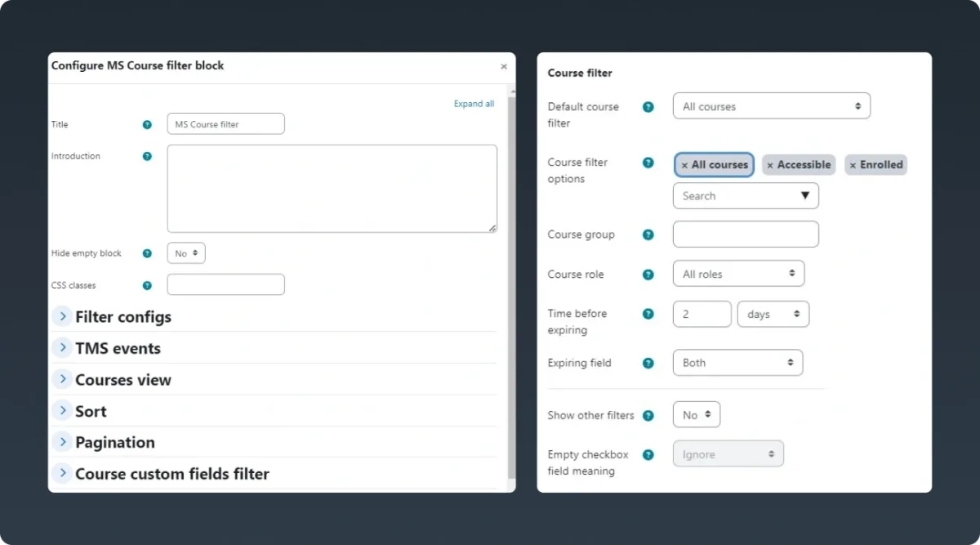Click the Course role help icon
Image resolution: width=980 pixels, height=545 pixels.
[648, 275]
